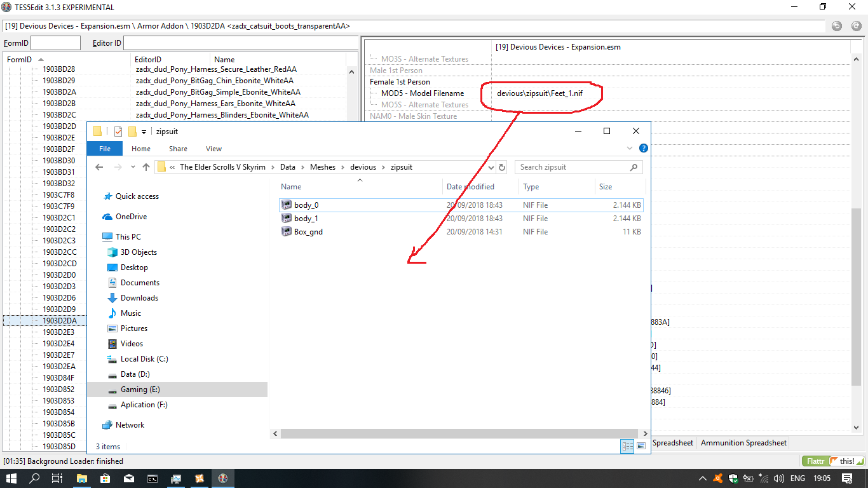Click the TES5Edit record view vertical scrollbar

click(x=856, y=297)
